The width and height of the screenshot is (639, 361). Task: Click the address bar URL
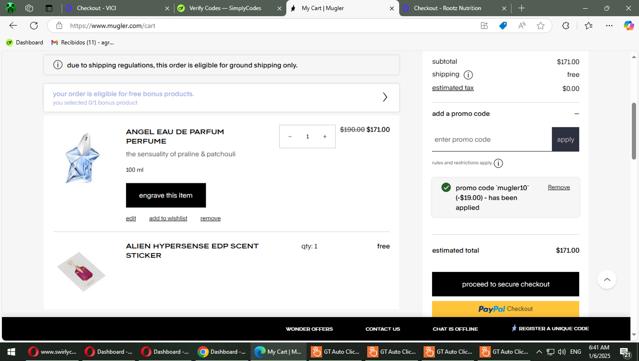(112, 26)
